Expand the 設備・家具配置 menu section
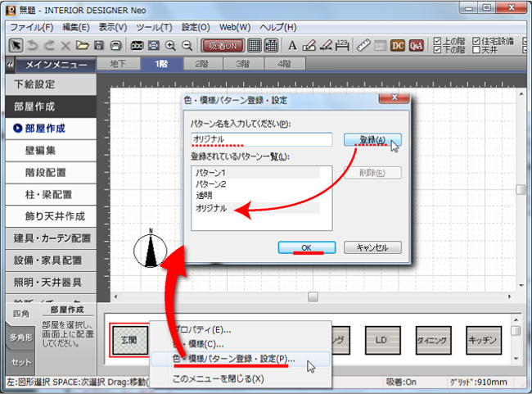532x394 pixels. coord(52,260)
